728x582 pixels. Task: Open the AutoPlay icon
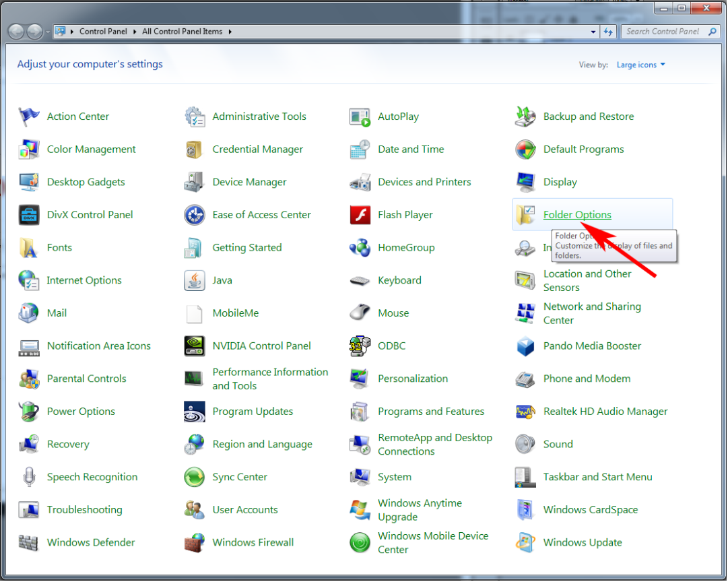[360, 117]
